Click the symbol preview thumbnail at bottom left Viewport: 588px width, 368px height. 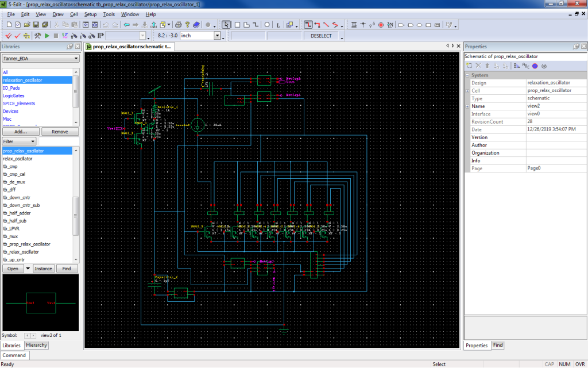40,302
